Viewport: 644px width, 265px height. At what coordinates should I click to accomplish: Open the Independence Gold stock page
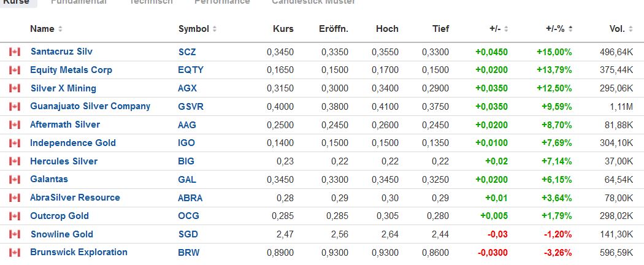(x=73, y=143)
